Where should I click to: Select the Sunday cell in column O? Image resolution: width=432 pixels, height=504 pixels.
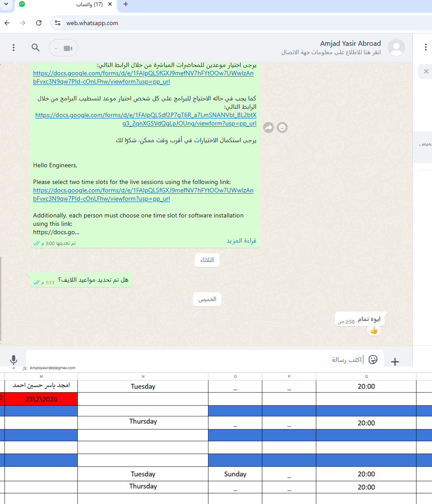coord(235,474)
